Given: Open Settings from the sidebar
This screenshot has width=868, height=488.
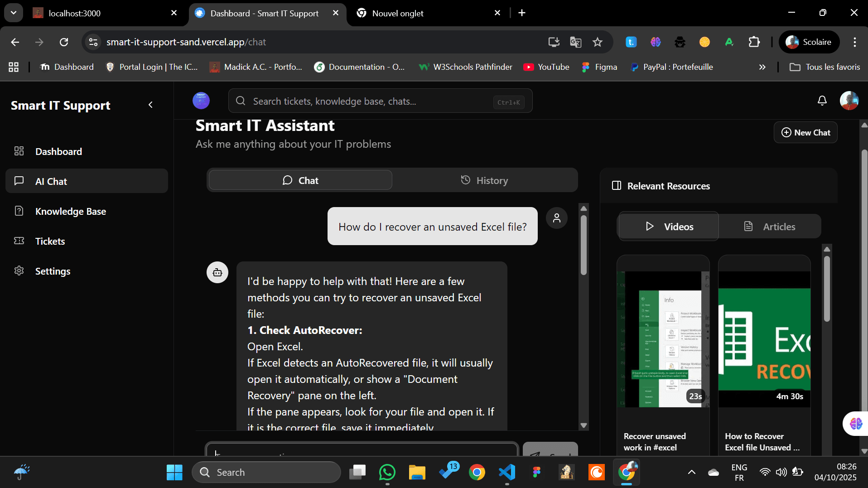Looking at the screenshot, I should [87, 271].
